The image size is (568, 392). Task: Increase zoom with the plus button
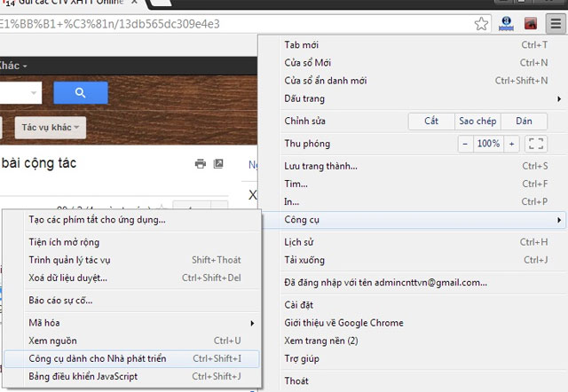pyautogui.click(x=511, y=144)
